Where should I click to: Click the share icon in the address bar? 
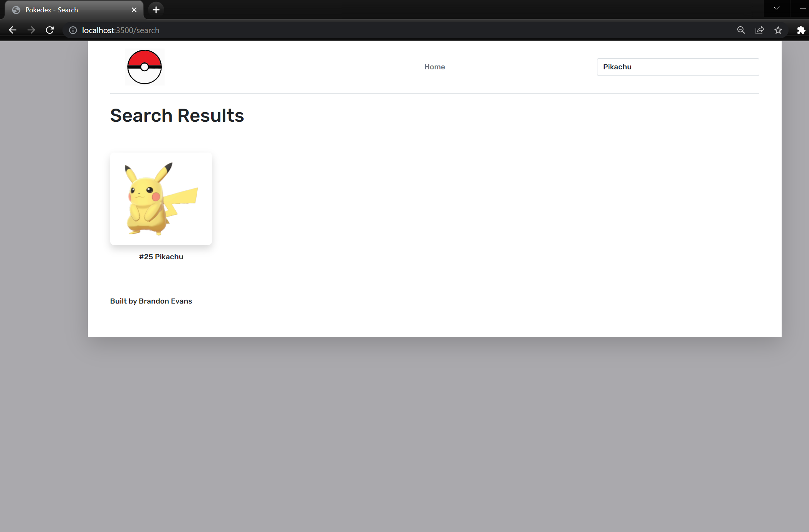tap(759, 30)
